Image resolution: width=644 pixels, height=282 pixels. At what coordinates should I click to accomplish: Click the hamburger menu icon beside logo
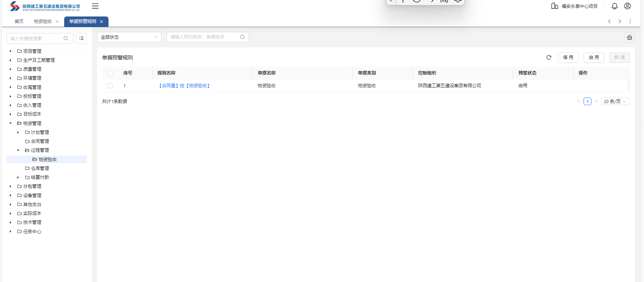point(95,6)
